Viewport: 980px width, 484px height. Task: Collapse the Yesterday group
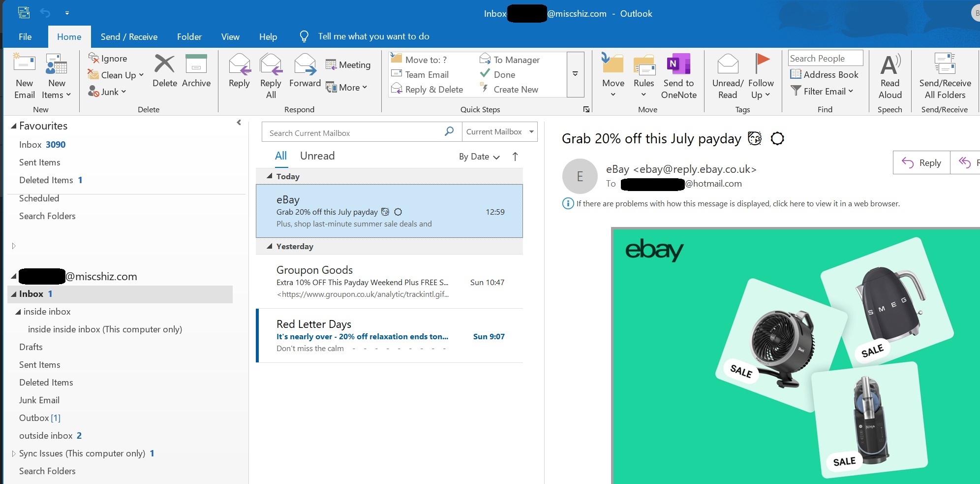coord(269,246)
